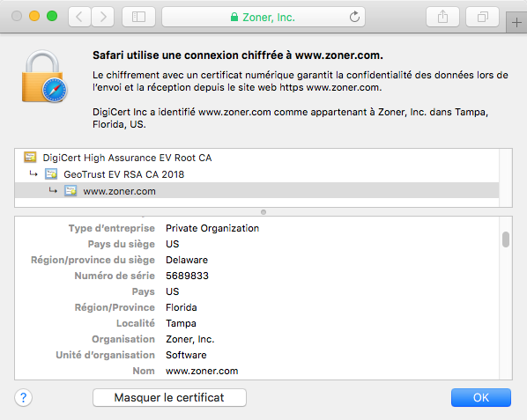Minimize window with the yellow button
The height and width of the screenshot is (420, 527).
[x=34, y=16]
